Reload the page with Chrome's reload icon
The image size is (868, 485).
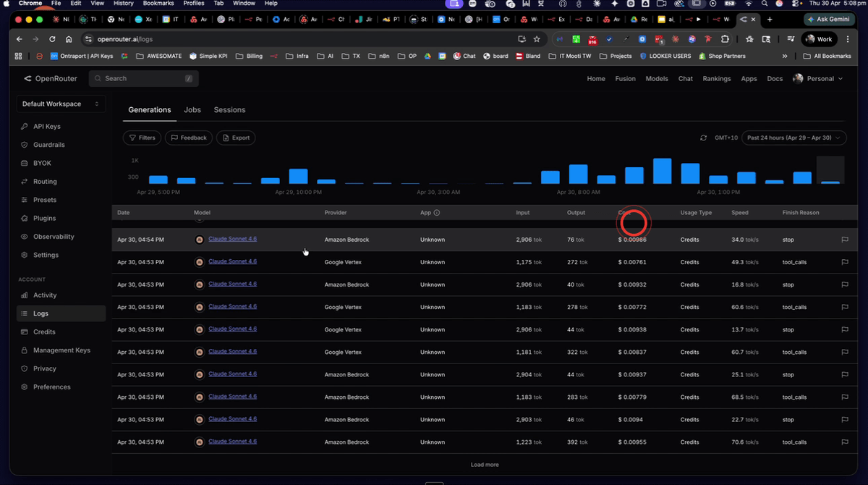[52, 39]
